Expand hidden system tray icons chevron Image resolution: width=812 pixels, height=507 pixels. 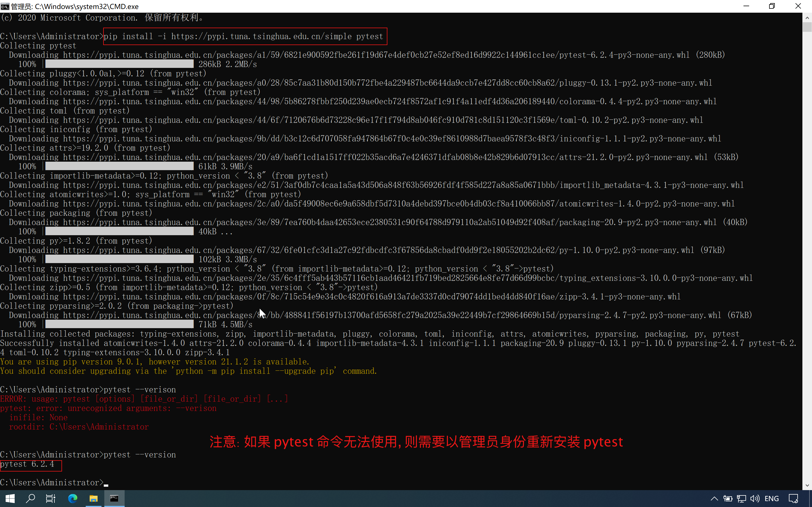click(714, 499)
